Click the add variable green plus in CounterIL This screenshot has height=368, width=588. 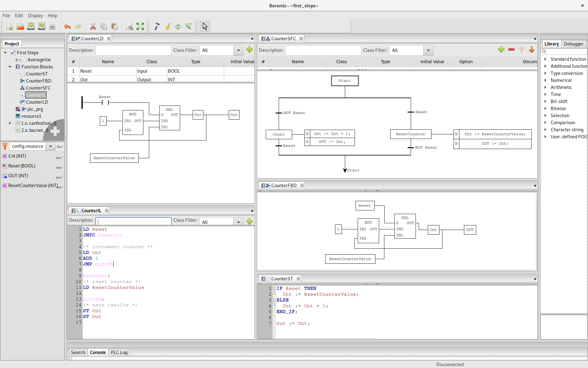[250, 221]
